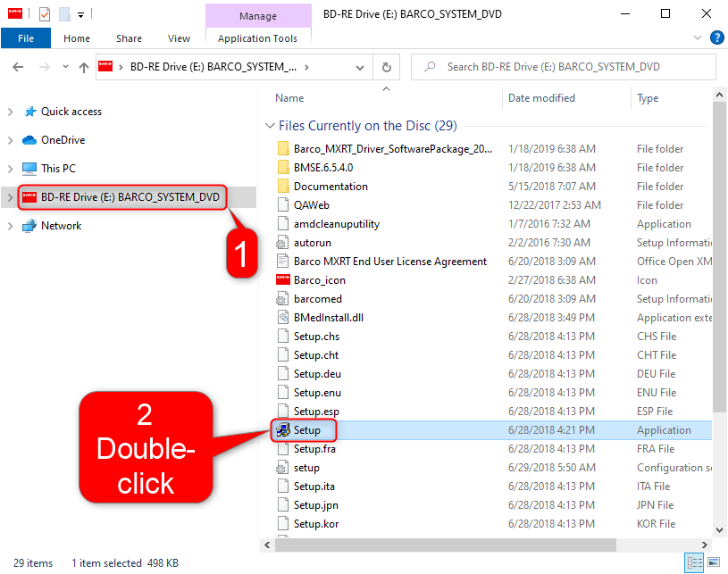Screen dimensions: 728x574
Task: Expand the Network tree node
Action: point(11,226)
